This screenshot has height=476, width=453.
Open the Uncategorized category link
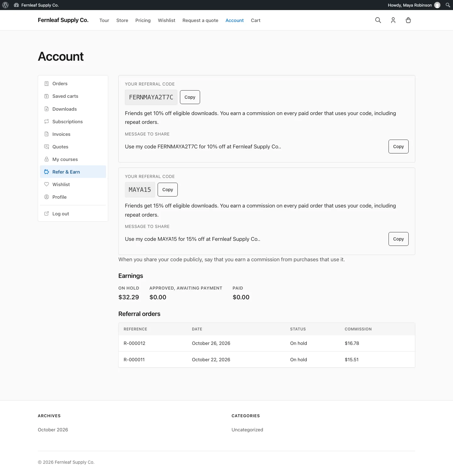[247, 430]
